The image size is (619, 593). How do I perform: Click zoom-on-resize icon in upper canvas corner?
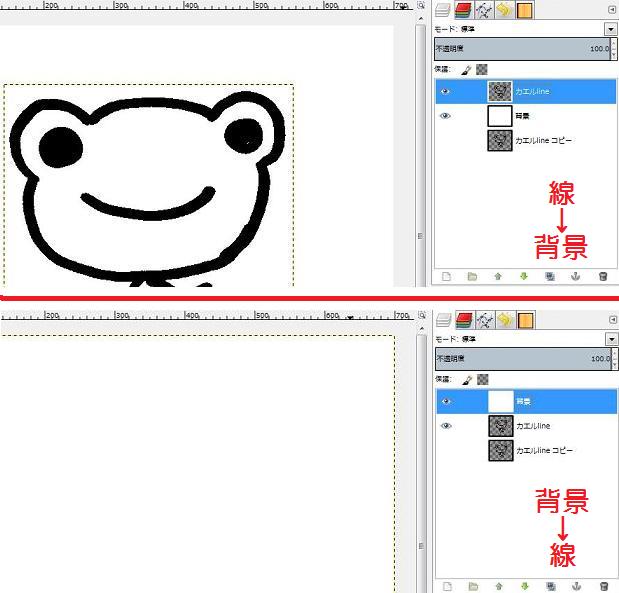click(421, 6)
